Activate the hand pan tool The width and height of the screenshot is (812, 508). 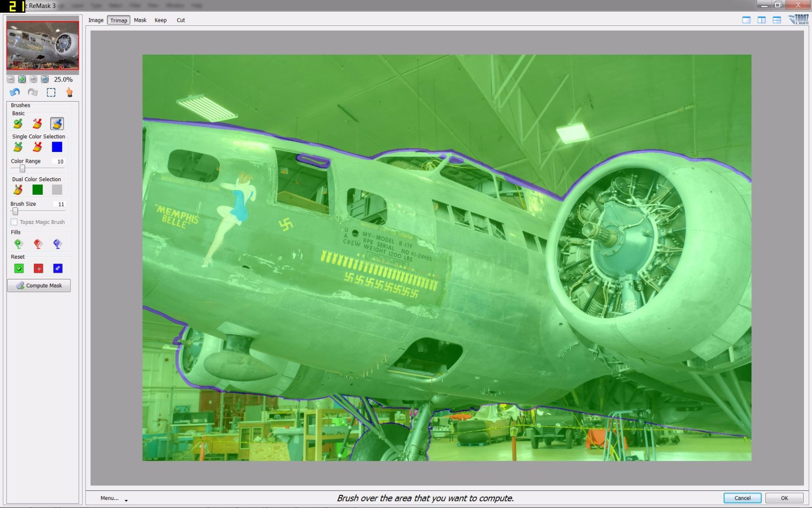[70, 92]
